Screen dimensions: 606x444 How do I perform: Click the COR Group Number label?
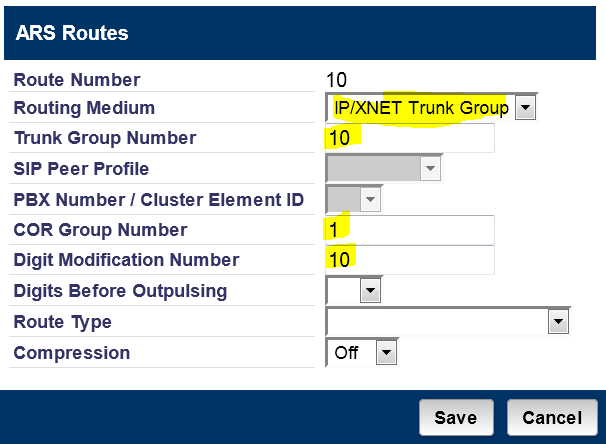tap(100, 230)
